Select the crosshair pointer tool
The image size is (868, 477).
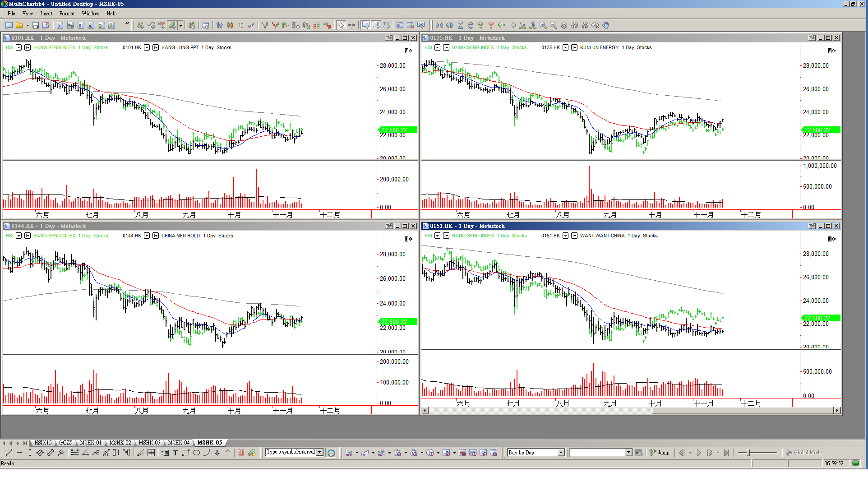coord(352,26)
